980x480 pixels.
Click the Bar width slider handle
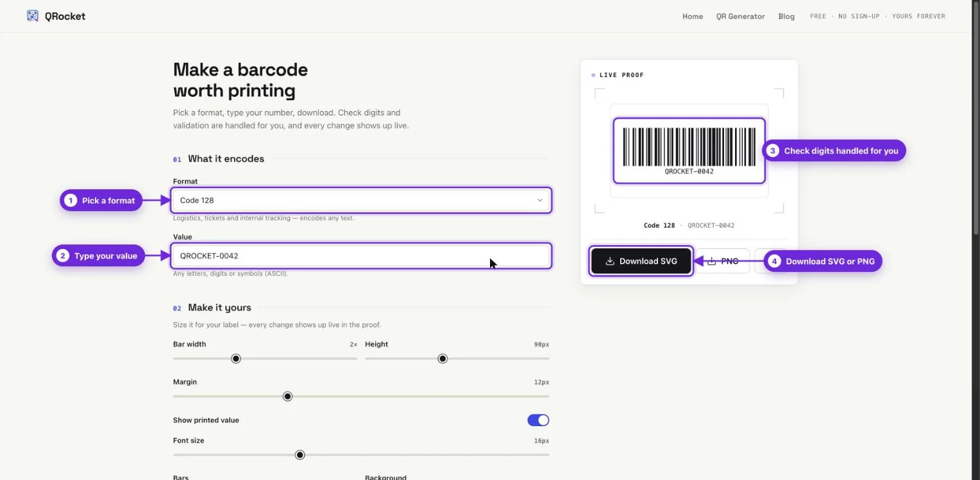(x=236, y=359)
